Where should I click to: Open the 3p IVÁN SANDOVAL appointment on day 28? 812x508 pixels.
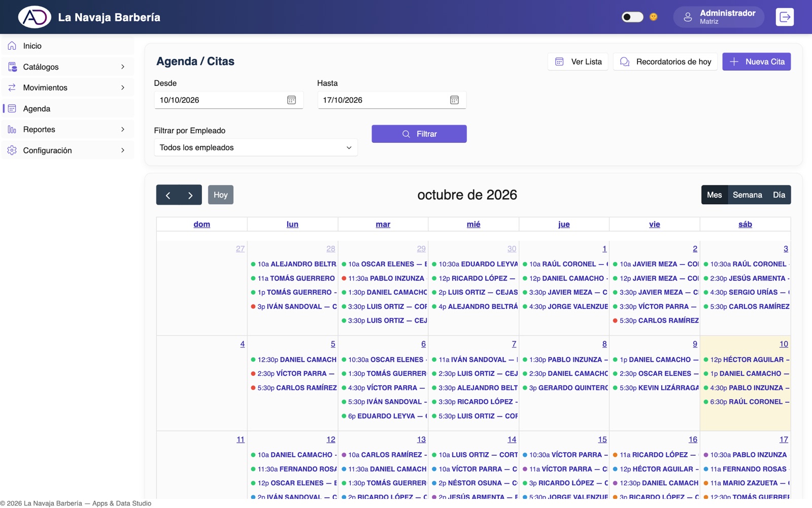[x=293, y=306]
